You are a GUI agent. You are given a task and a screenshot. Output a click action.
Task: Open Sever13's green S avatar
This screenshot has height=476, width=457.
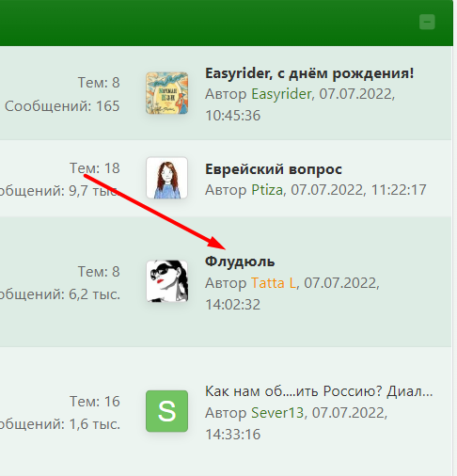pyautogui.click(x=166, y=411)
